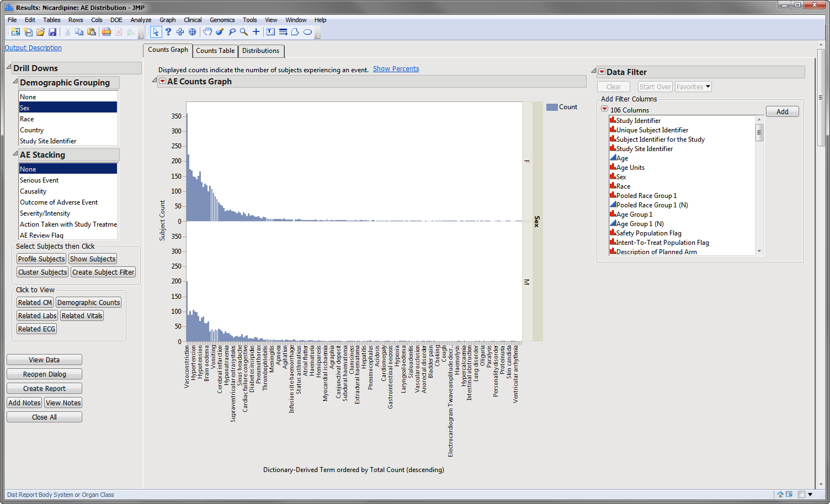Select the Brush tool in toolbar
This screenshot has height=504, width=830.
click(x=220, y=32)
